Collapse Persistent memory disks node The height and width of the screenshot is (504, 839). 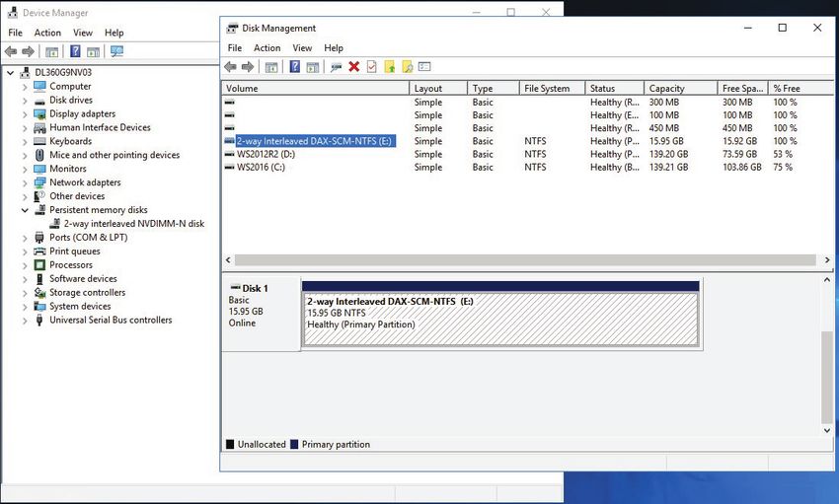click(x=25, y=210)
